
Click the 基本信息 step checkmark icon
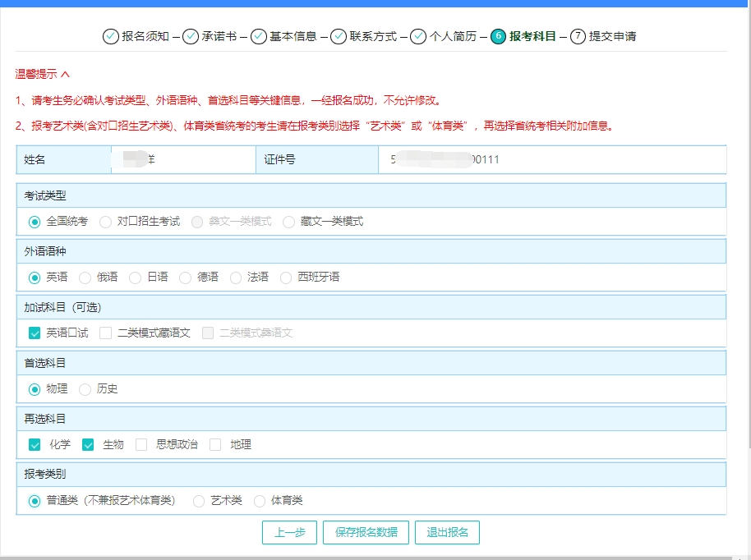pos(259,36)
